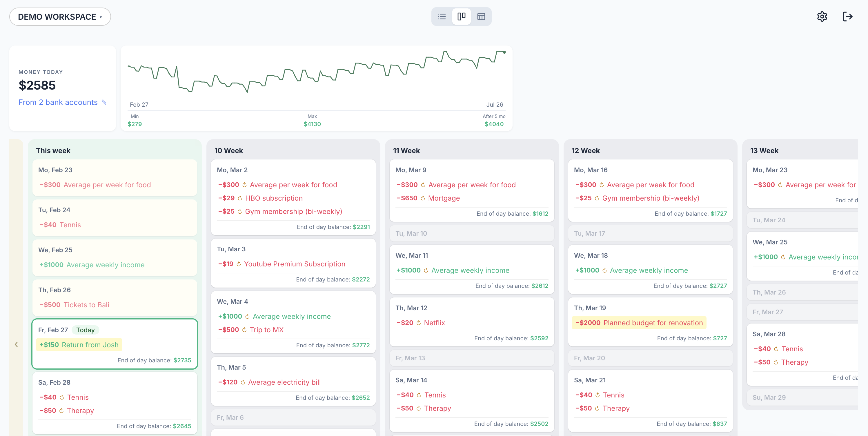
Task: Click the 10 Week column heading
Action: coord(229,151)
